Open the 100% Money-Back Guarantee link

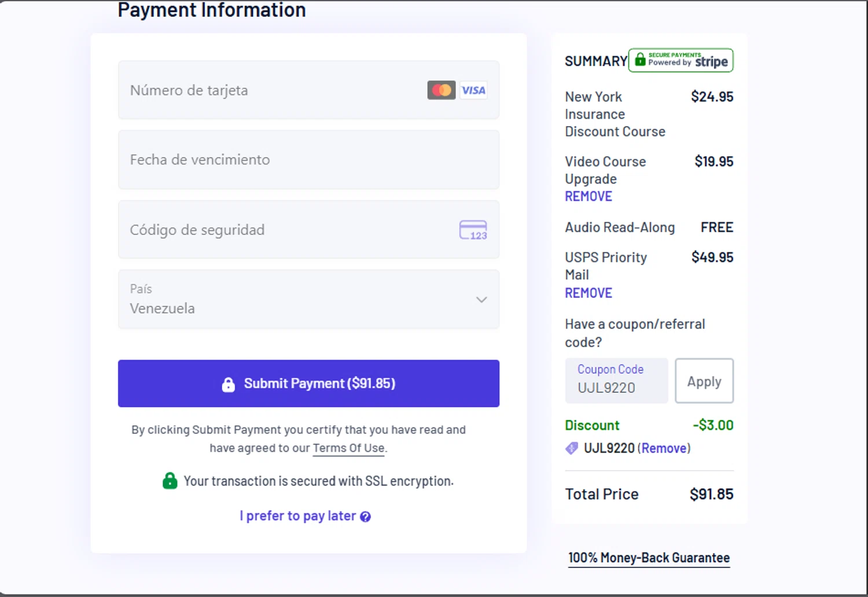click(x=649, y=558)
